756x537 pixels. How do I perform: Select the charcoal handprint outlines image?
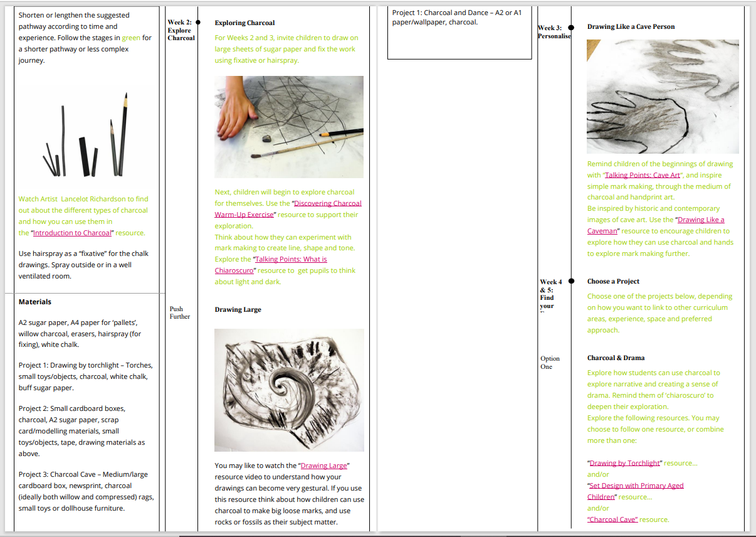tap(663, 97)
